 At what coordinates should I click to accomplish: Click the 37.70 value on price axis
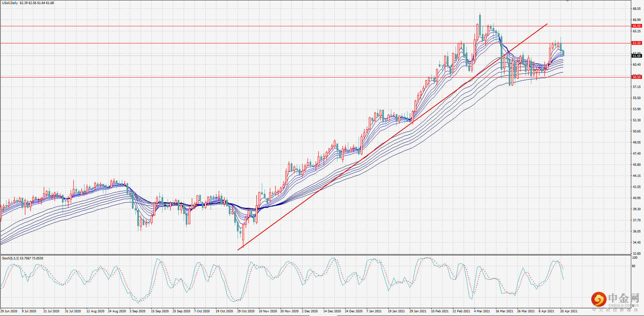click(637, 220)
